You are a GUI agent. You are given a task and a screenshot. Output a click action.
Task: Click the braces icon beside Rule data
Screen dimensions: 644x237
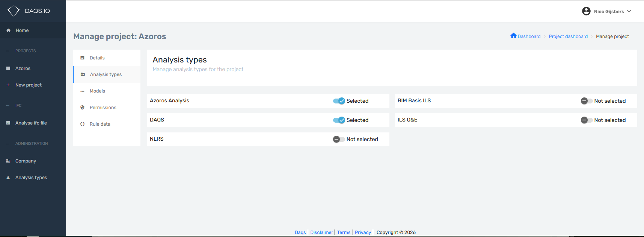click(82, 124)
